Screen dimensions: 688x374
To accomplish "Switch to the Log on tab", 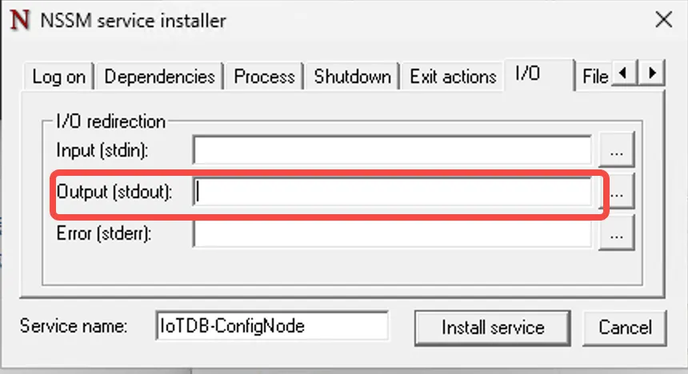I will [58, 77].
